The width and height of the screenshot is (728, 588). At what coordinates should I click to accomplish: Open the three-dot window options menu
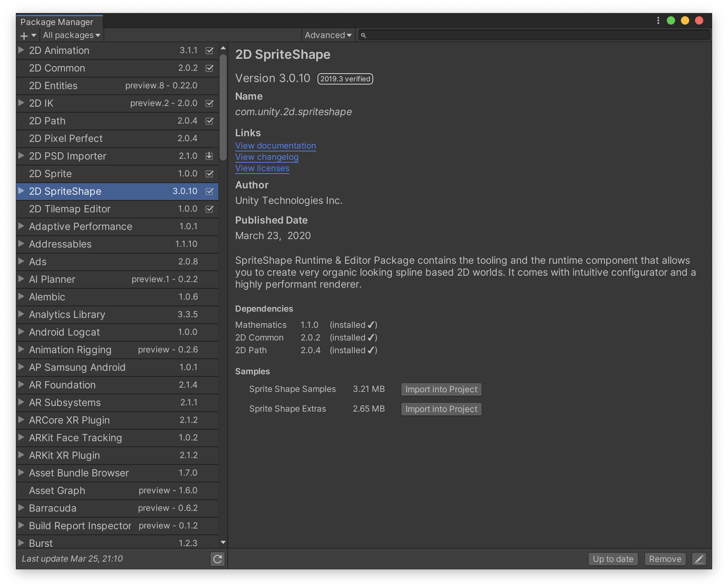pyautogui.click(x=658, y=21)
